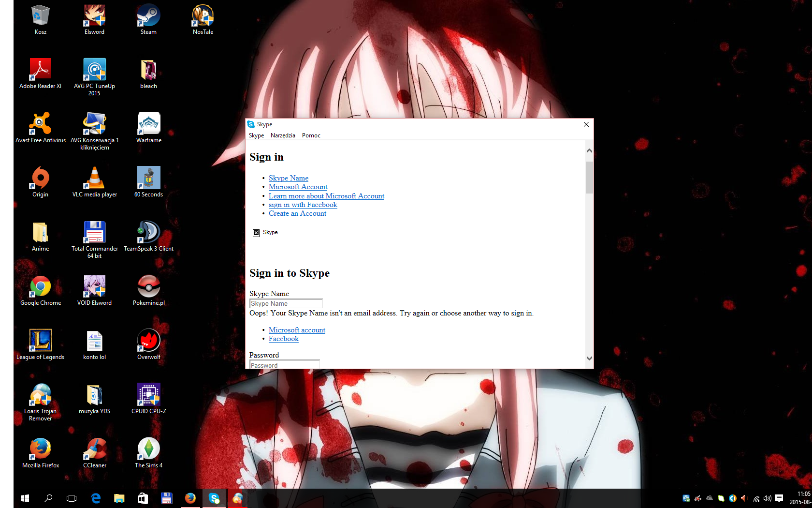Open the Narzędzia menu
Screen dimensions: 812x508
(283, 135)
